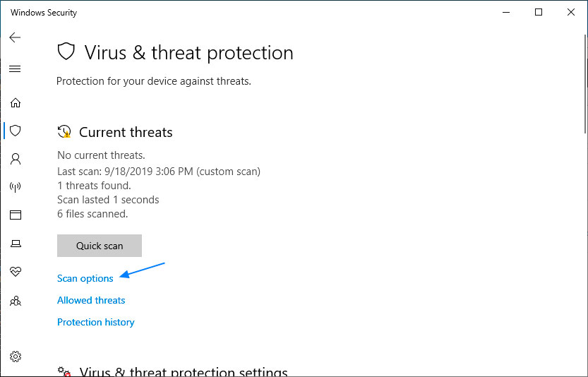Viewport: 588px width, 377px height.
Task: Go to Home in sidebar
Action: click(15, 102)
